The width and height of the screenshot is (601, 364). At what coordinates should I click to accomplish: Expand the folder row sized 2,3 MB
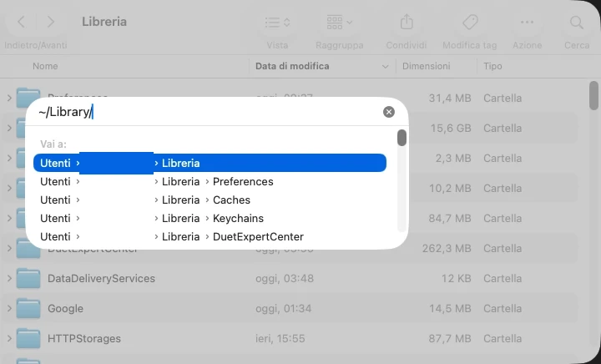click(x=9, y=159)
